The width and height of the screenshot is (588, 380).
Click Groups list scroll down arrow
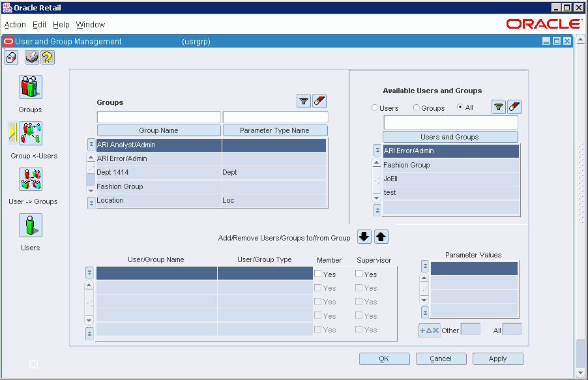tap(91, 191)
